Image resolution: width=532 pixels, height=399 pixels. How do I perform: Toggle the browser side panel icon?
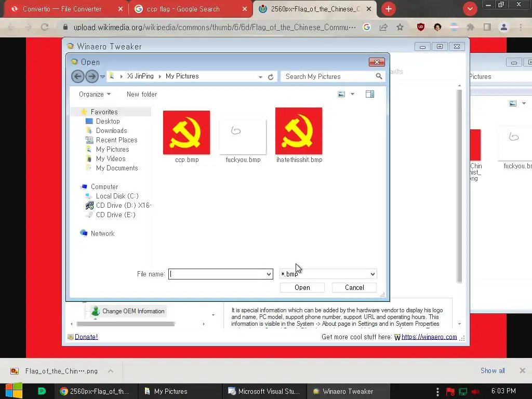[487, 27]
